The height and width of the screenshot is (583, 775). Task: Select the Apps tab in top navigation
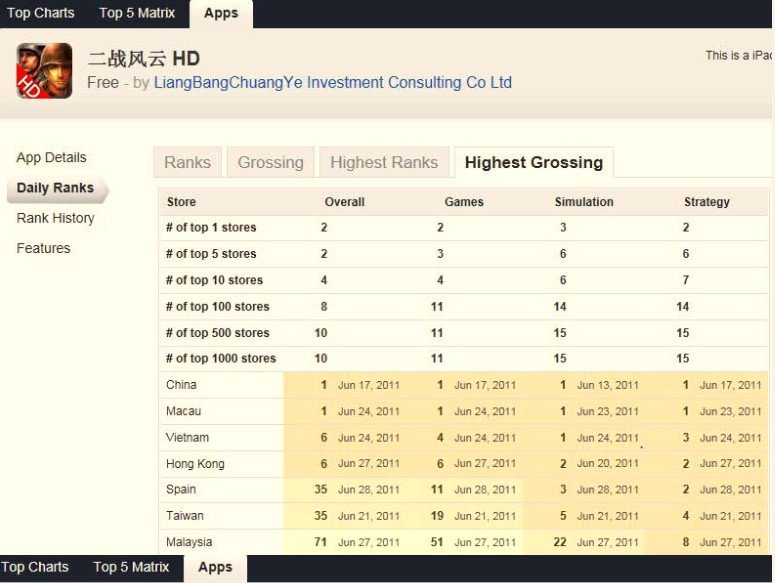click(x=221, y=13)
